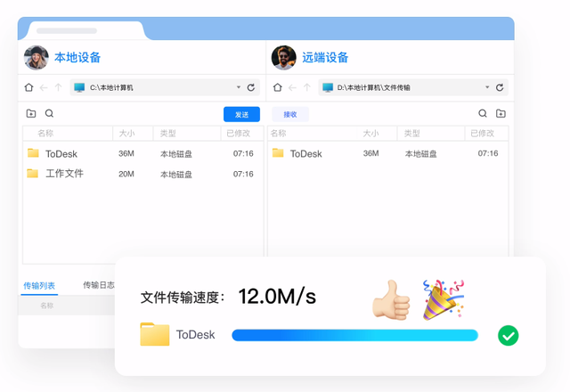Create new folder in remote device pane
570x392 pixels.
(x=501, y=113)
